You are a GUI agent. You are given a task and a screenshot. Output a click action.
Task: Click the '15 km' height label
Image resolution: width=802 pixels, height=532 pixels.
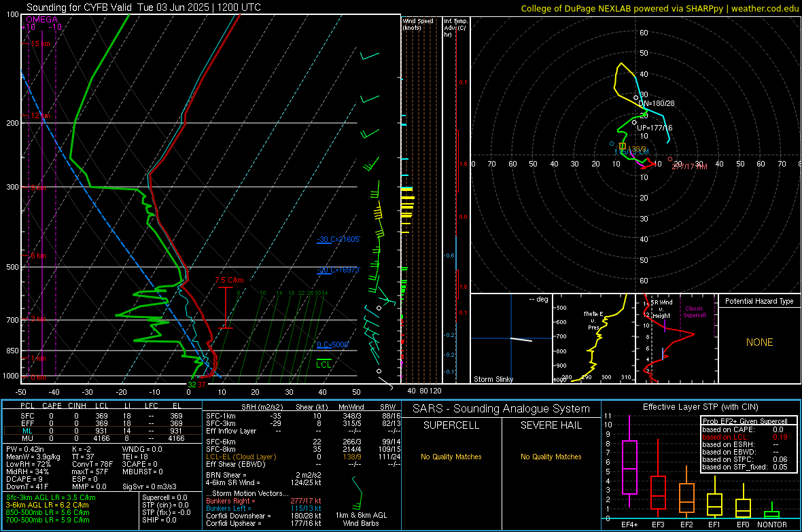coord(40,43)
